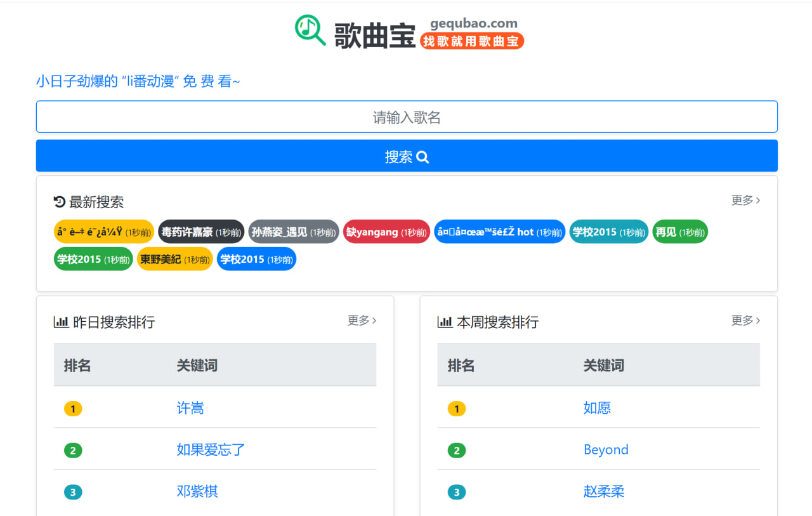Expand 更多 in the 最新搜索 panel

[745, 201]
